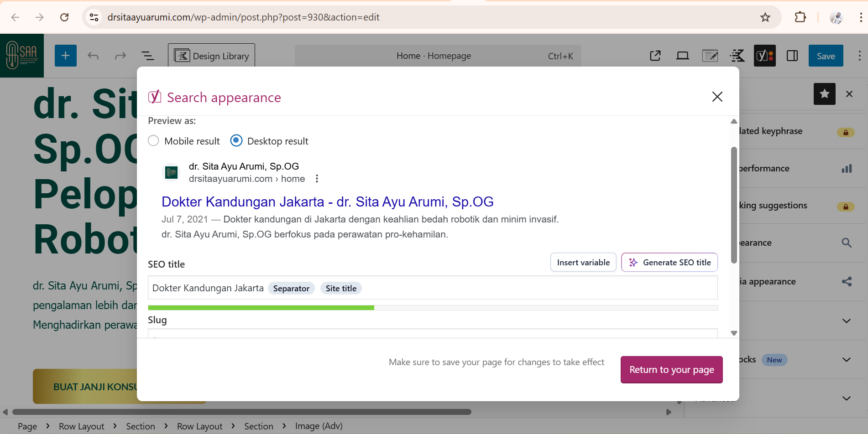868x434 pixels.
Task: Open the editor options three-dot menu
Action: pos(860,56)
